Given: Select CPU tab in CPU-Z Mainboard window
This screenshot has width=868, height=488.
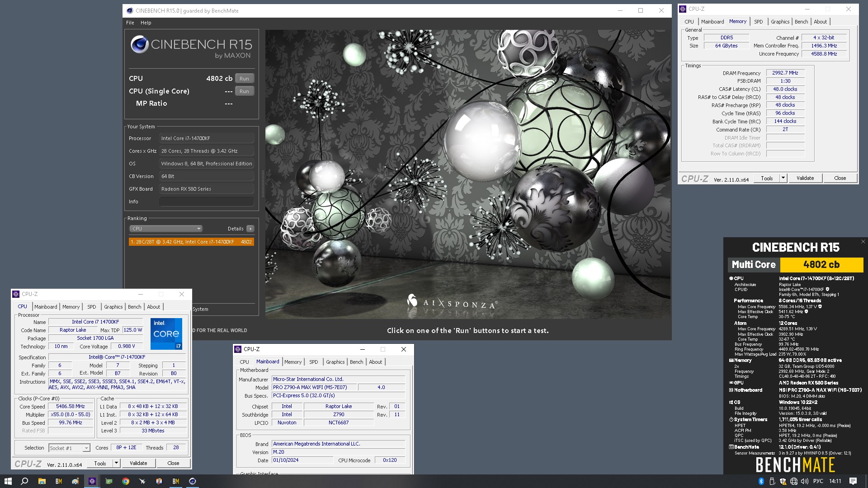Looking at the screenshot, I should [244, 362].
